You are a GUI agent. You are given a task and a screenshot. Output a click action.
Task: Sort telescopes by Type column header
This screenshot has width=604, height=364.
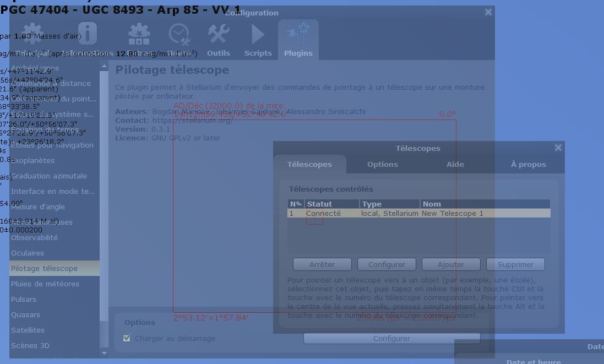click(x=389, y=204)
